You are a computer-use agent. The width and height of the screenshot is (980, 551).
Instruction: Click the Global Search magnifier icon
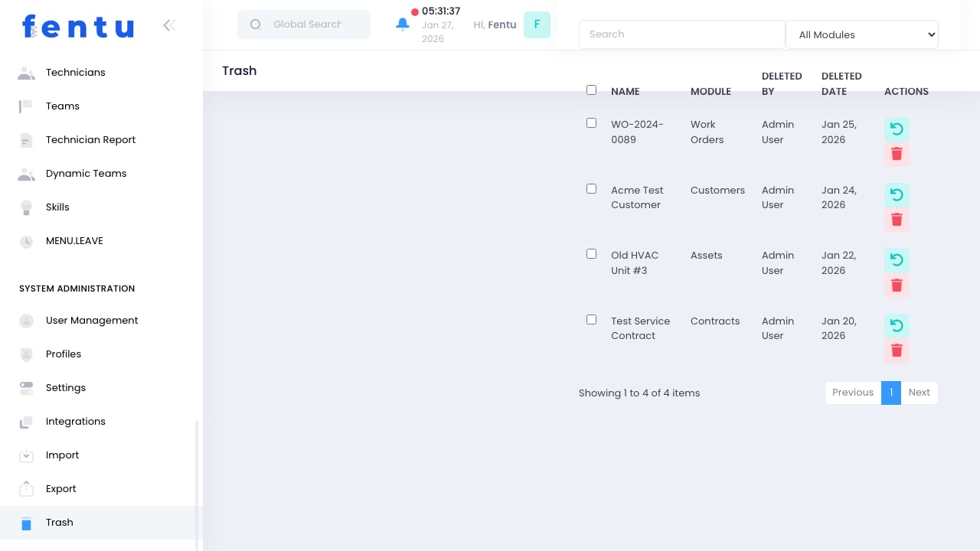tap(256, 24)
